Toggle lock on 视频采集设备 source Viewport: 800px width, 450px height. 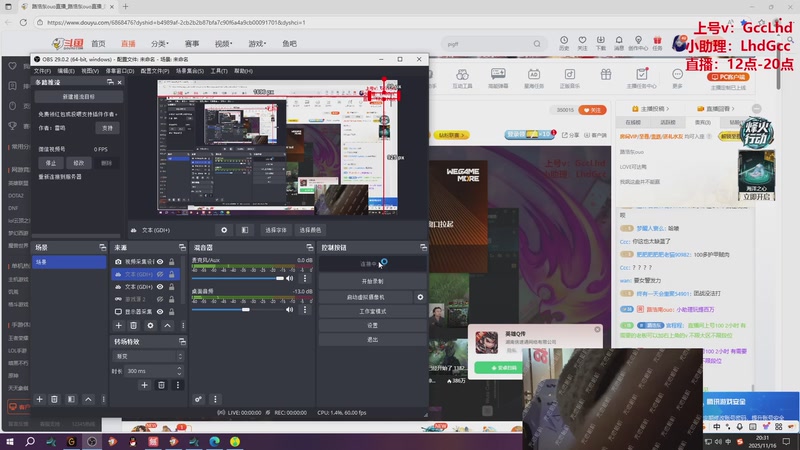pos(172,262)
